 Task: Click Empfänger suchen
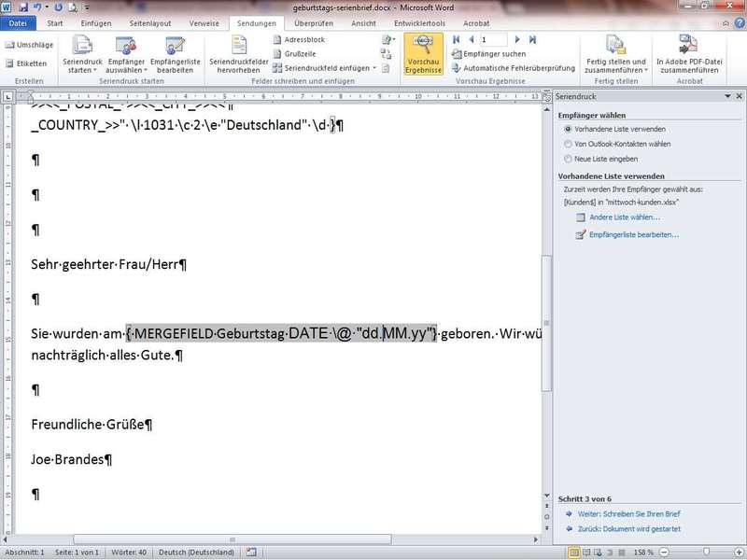coord(489,54)
